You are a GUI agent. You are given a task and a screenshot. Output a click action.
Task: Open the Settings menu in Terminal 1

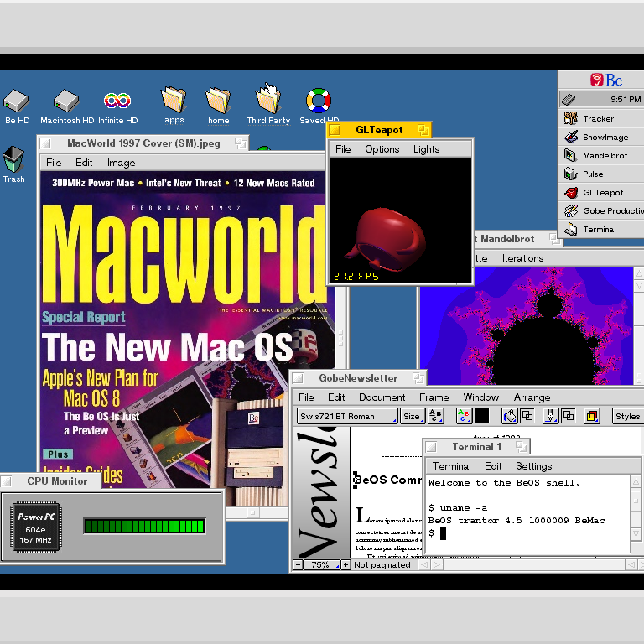[534, 466]
